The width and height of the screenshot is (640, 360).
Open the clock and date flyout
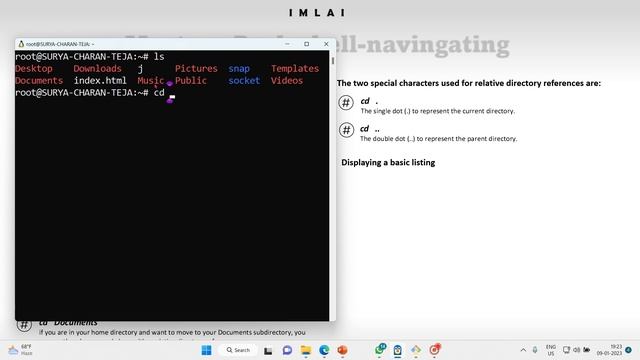[x=609, y=350]
